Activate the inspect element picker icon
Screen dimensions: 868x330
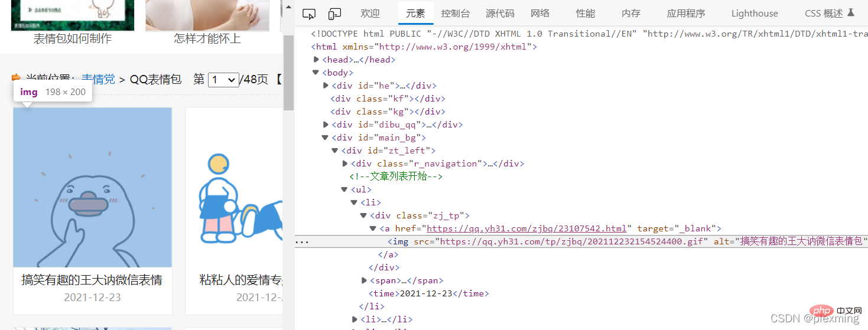click(308, 14)
